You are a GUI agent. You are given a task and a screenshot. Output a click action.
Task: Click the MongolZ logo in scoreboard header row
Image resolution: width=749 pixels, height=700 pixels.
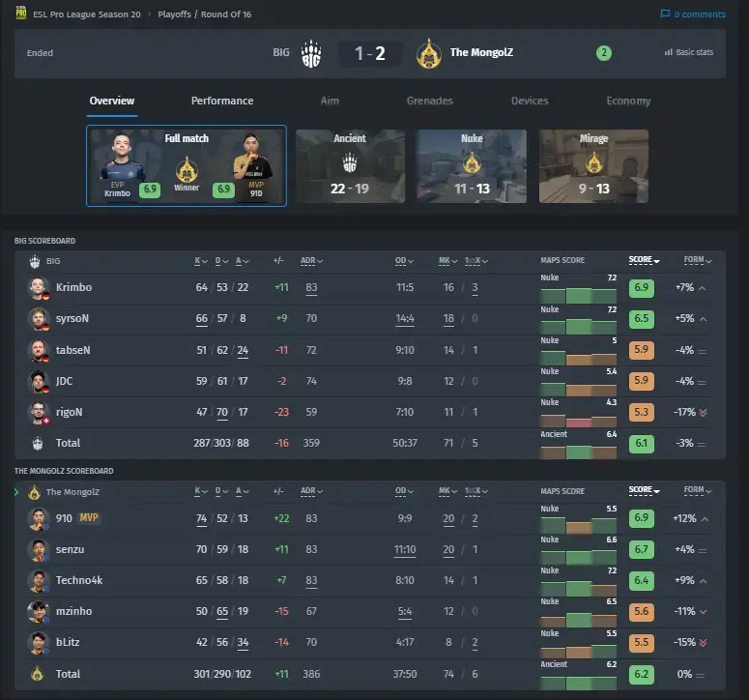point(34,492)
